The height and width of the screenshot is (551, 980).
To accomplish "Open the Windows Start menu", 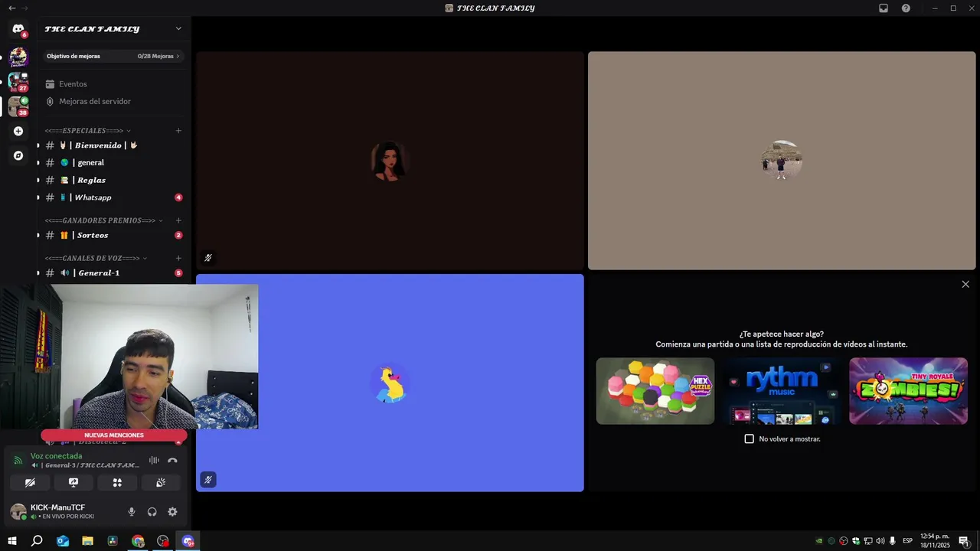I will tap(12, 541).
